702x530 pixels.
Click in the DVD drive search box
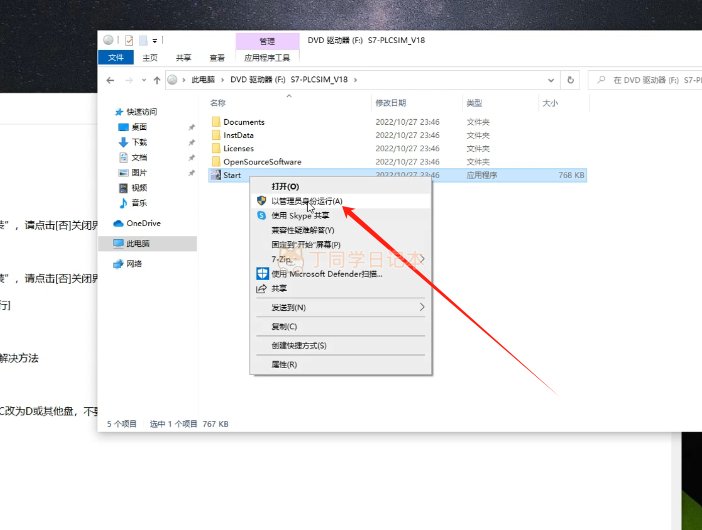(x=647, y=80)
